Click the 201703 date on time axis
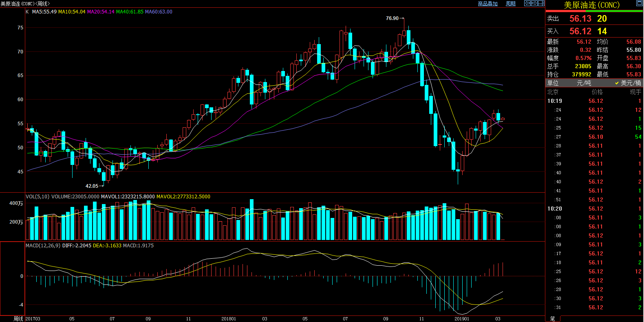 point(33,319)
